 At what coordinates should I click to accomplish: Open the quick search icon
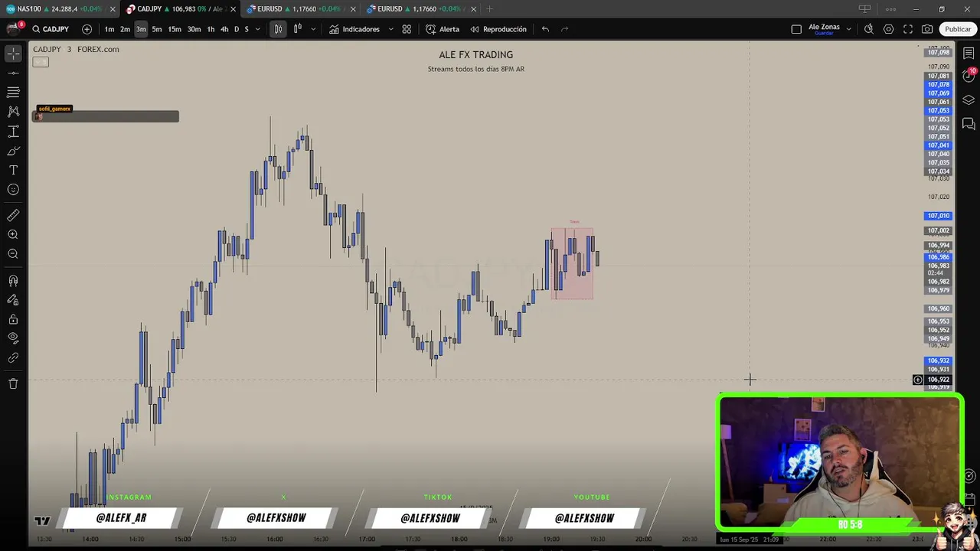869,29
